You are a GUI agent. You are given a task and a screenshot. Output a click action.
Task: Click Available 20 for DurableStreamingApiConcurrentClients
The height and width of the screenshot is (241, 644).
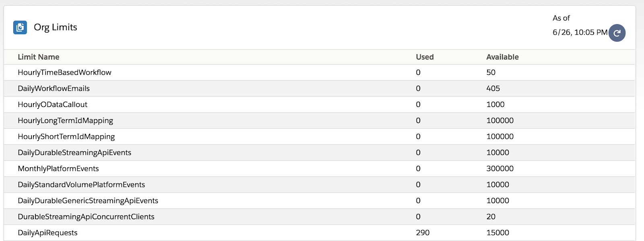coord(491,217)
